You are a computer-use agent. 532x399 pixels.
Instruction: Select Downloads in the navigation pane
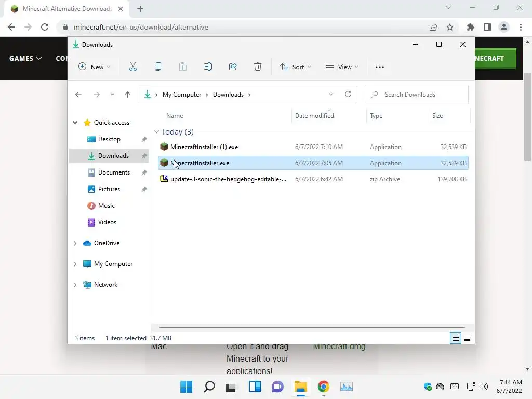(109, 156)
